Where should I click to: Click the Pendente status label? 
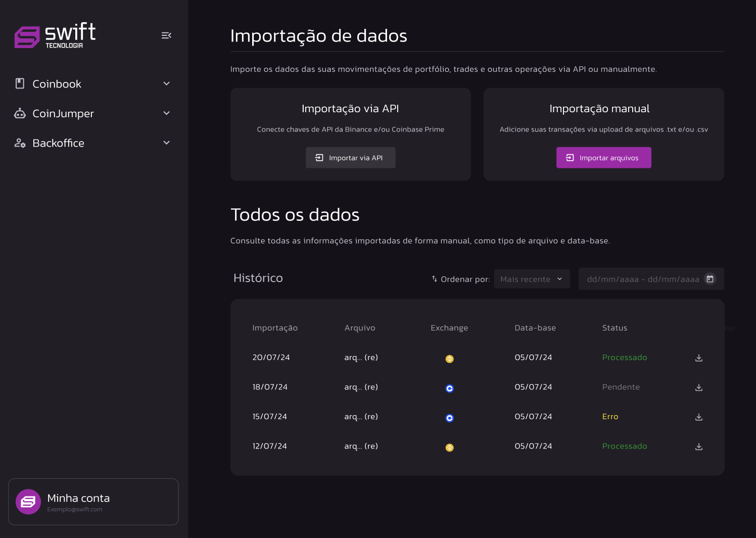pos(621,387)
